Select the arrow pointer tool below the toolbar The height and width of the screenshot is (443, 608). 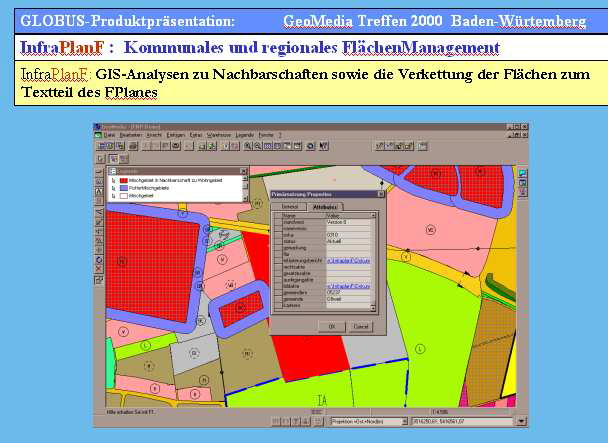[x=101, y=158]
